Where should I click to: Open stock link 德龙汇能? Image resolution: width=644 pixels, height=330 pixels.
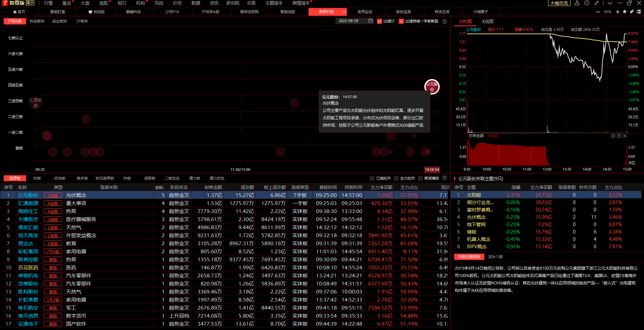pyautogui.click(x=28, y=227)
